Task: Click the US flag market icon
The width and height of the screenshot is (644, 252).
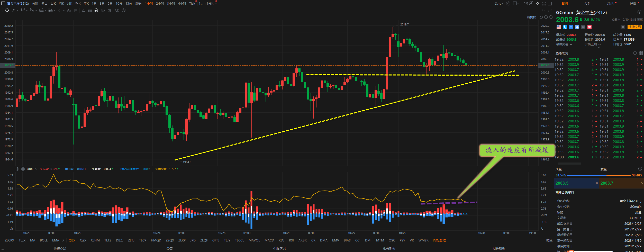Action: point(559,27)
